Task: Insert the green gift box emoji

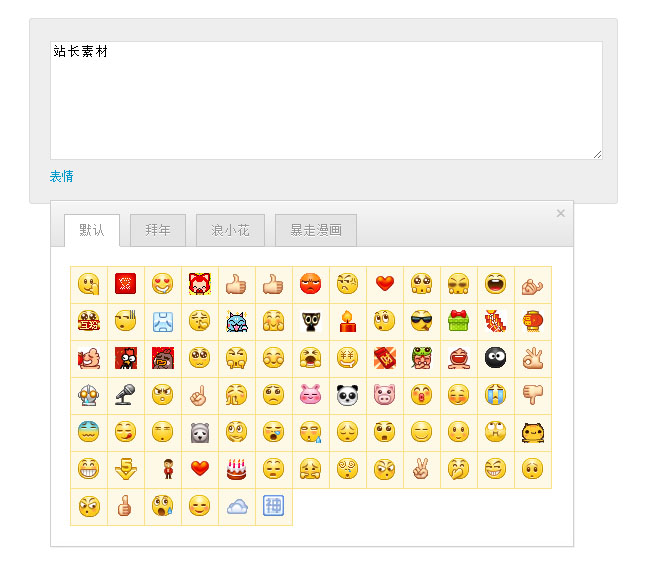Action: (x=458, y=321)
